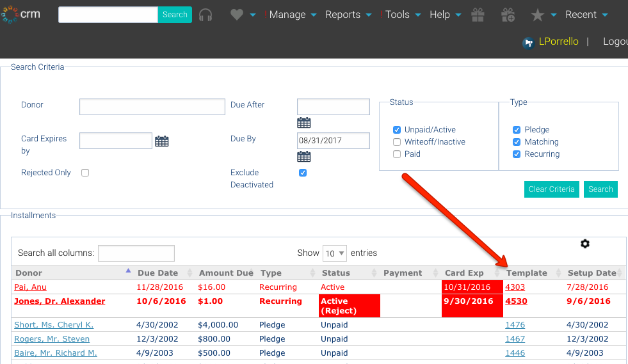Open the Tools menu
The height and width of the screenshot is (364, 628).
[402, 15]
